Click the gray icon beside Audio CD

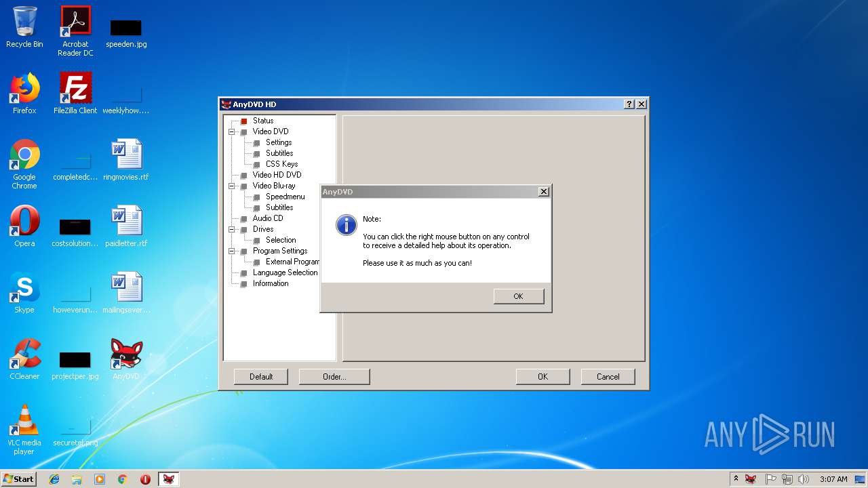[244, 219]
